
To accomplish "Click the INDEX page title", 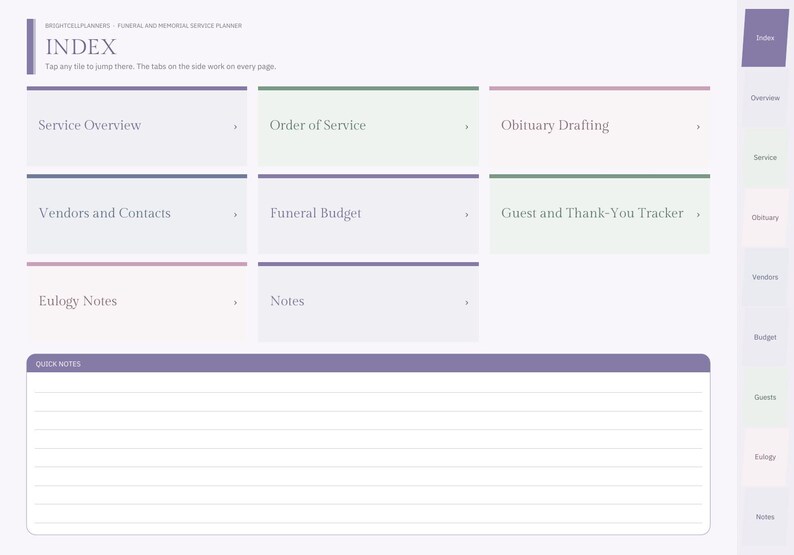I will pos(81,47).
